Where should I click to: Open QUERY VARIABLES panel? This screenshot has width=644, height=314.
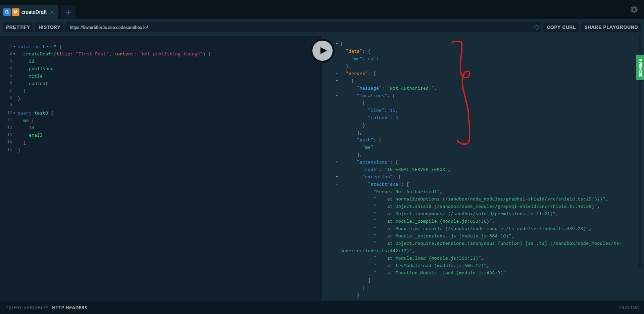click(x=28, y=308)
